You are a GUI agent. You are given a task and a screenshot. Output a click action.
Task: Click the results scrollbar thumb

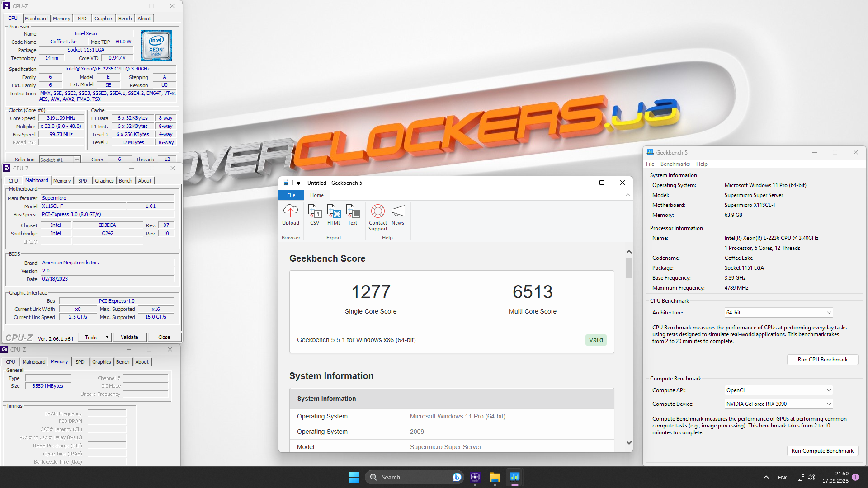tap(629, 268)
